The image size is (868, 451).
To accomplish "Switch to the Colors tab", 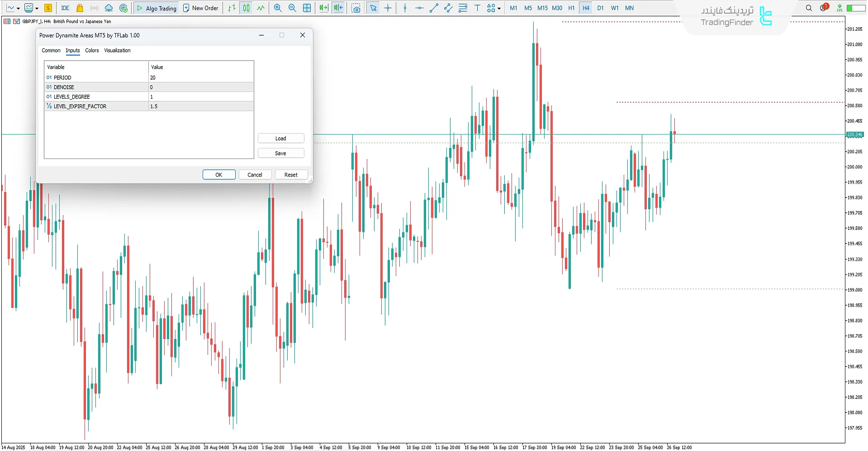I will coord(92,51).
